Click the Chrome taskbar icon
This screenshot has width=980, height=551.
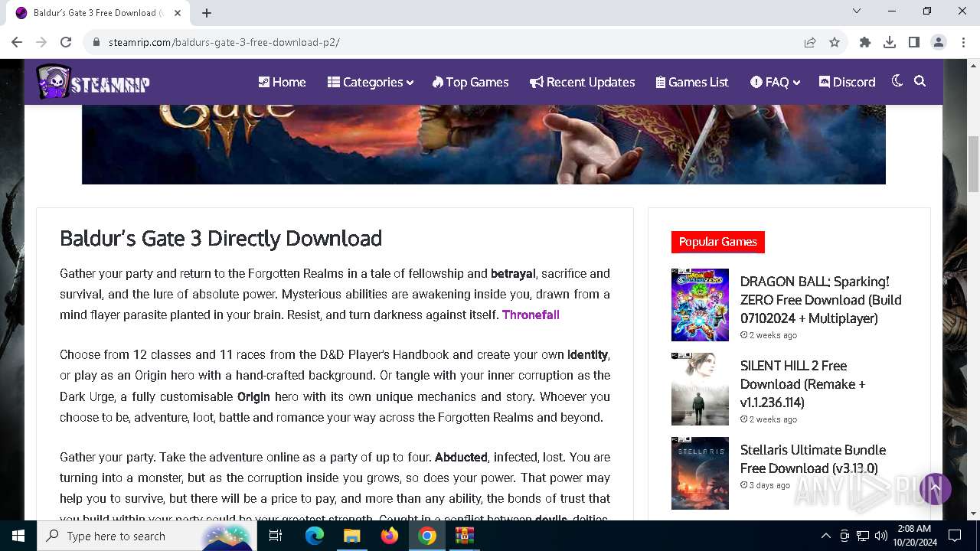427,536
